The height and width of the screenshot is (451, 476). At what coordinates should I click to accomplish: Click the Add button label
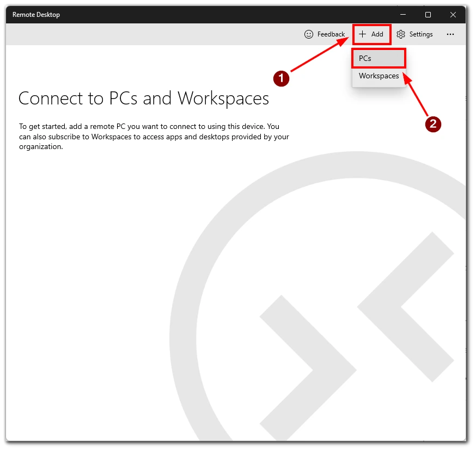tap(377, 34)
